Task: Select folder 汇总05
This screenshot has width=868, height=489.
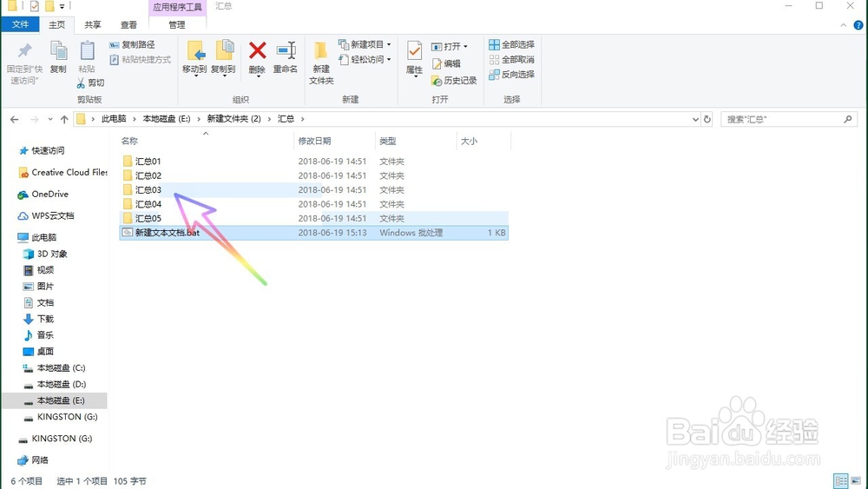Action: (313, 219)
